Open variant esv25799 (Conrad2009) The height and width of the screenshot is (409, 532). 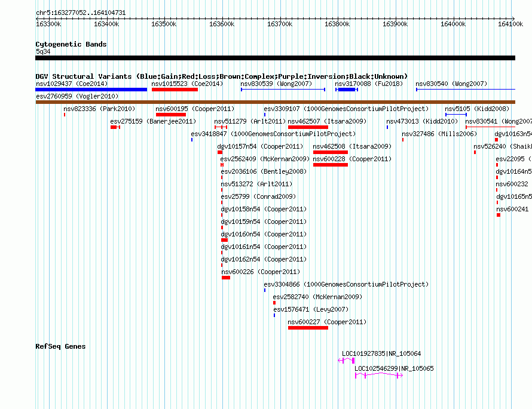[x=258, y=196]
